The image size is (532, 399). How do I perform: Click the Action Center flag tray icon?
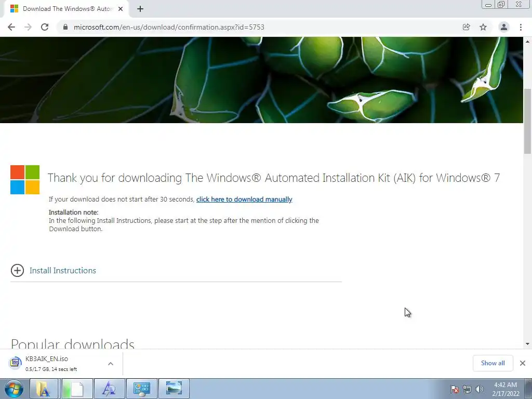click(x=455, y=389)
